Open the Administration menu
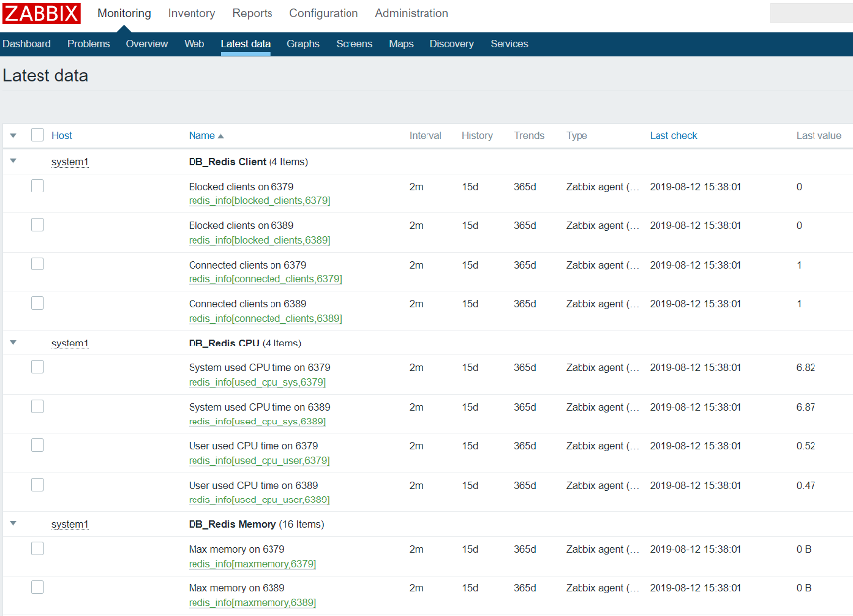 point(412,13)
